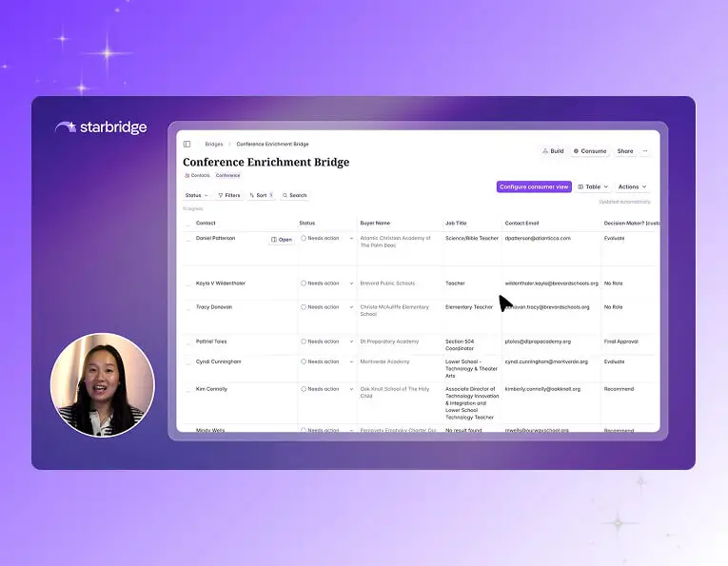Click the Sort arrows button
This screenshot has width=728, height=566.
click(262, 195)
